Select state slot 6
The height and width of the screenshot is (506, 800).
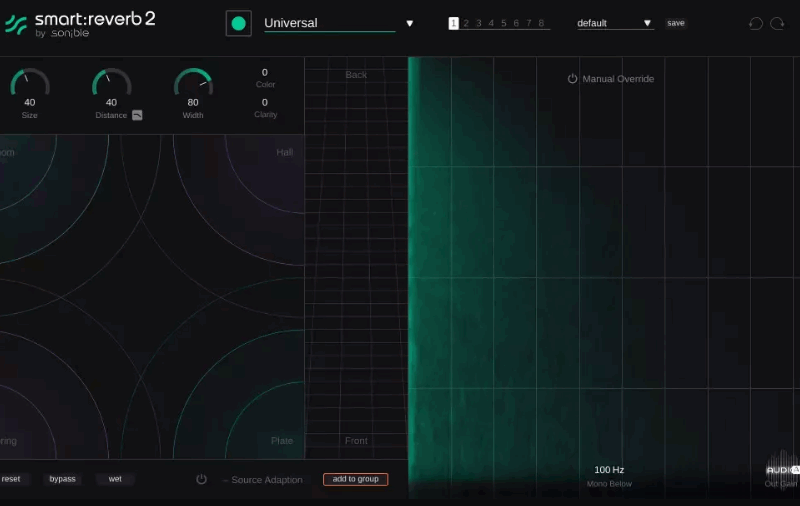[x=516, y=23]
